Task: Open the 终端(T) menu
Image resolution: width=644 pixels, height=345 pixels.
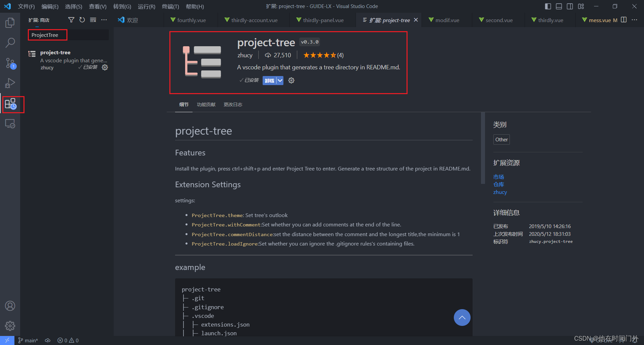Action: click(170, 6)
